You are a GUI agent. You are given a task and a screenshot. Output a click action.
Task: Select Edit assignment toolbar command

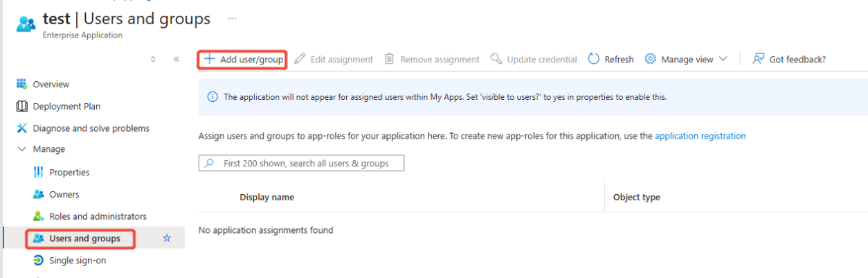(x=334, y=60)
